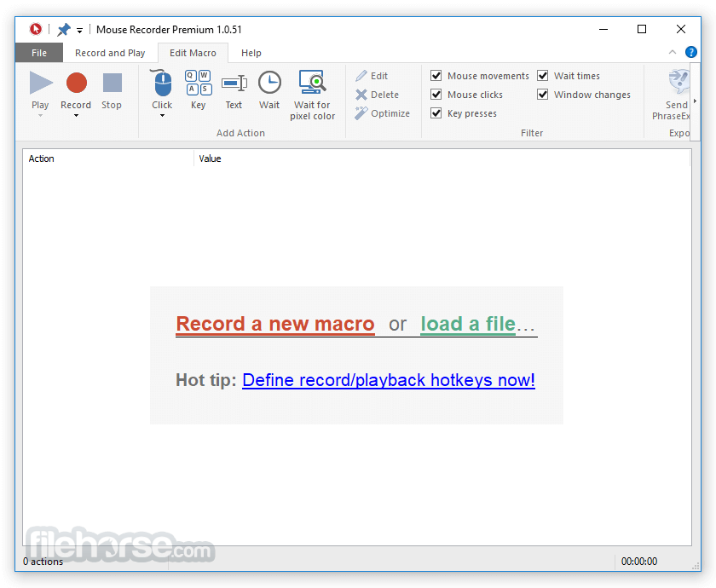Click the 00:00:00 timer in status bar
This screenshot has width=716, height=588.
pos(638,562)
